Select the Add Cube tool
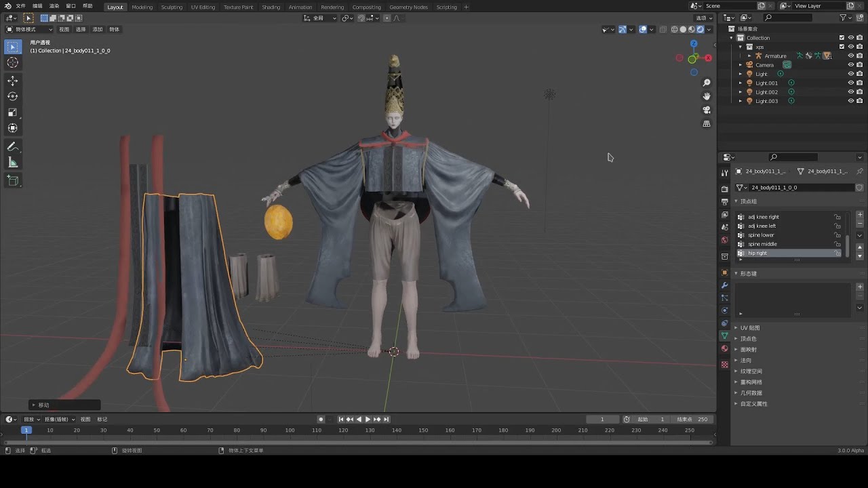Image resolution: width=868 pixels, height=488 pixels. tap(12, 180)
